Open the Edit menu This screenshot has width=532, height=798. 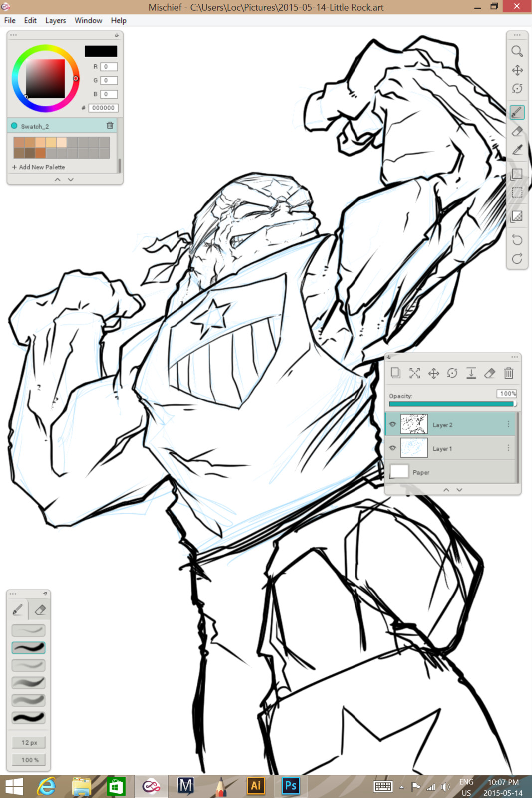click(x=30, y=20)
